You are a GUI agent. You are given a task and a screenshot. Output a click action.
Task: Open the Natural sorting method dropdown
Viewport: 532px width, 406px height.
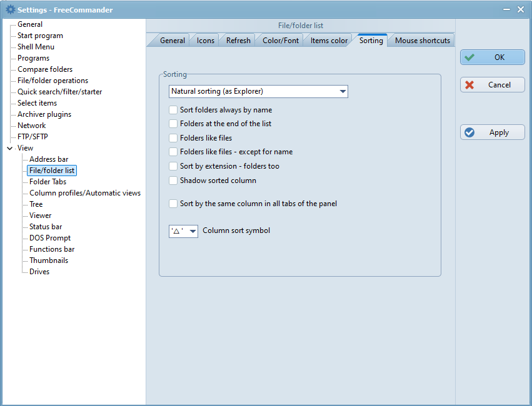pyautogui.click(x=258, y=91)
